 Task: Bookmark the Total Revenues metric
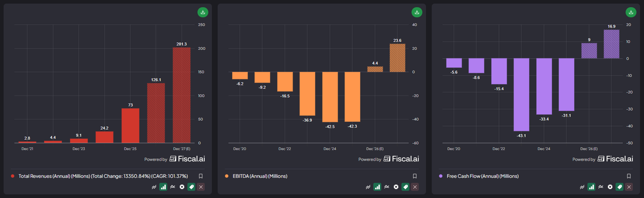201,176
